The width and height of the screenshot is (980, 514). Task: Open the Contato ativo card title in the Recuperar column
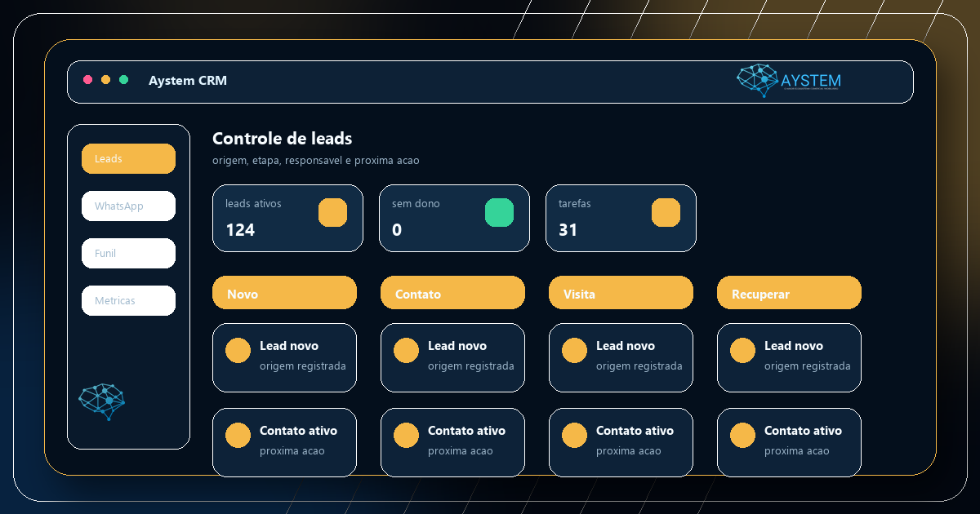click(x=803, y=431)
